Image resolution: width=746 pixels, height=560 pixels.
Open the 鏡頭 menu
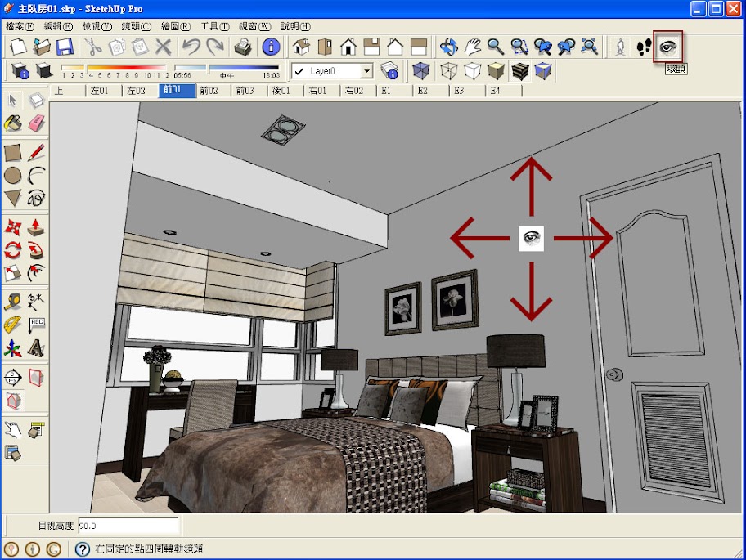coord(136,26)
